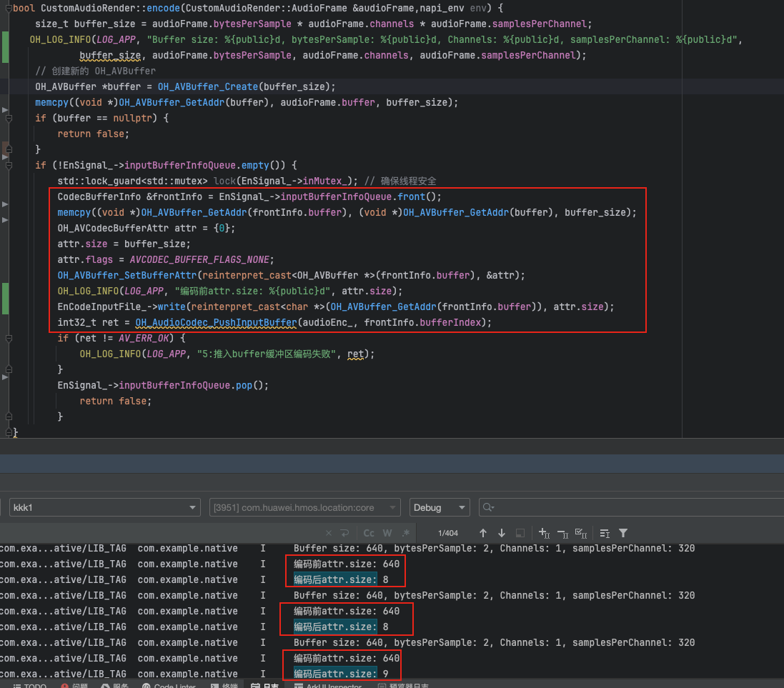Switch to 问题 (Problems) tab
Screen dimensions: 784x688
(74, 685)
